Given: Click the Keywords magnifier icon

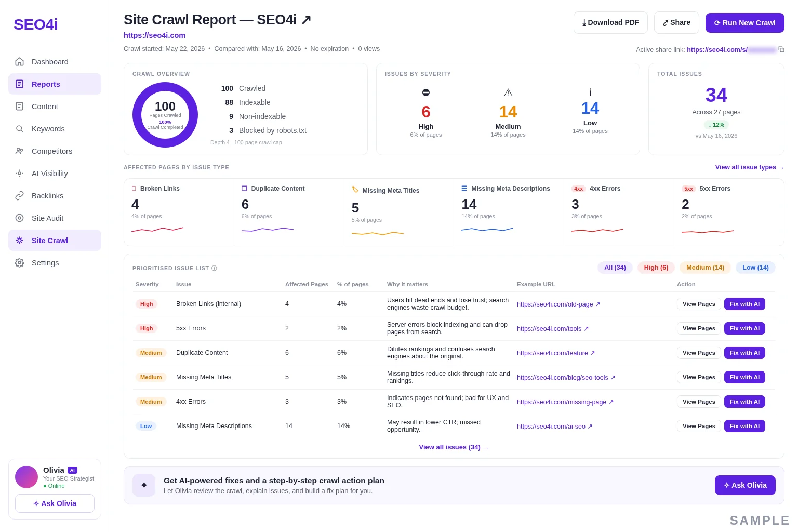Looking at the screenshot, I should (19, 129).
